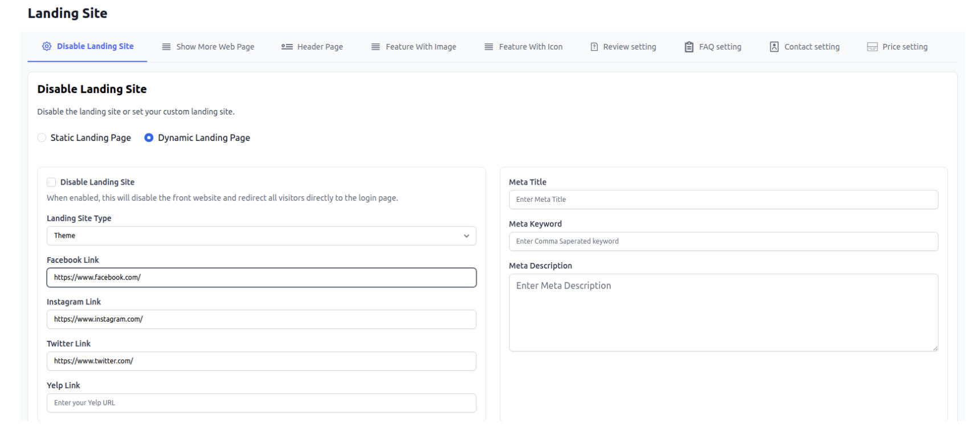Click the question mark icon for Review setting
Image resolution: width=980 pixels, height=447 pixels.
pos(594,47)
